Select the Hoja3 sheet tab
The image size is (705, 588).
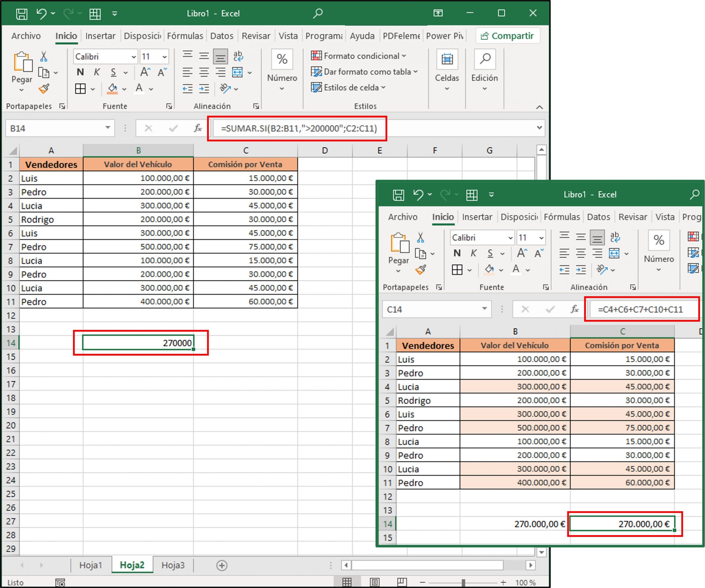coord(173,565)
